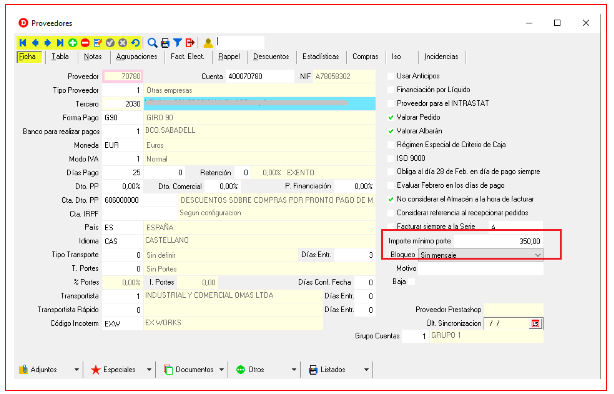Jump to the last supplier record
Image resolution: width=614 pixels, height=394 pixels.
60,43
